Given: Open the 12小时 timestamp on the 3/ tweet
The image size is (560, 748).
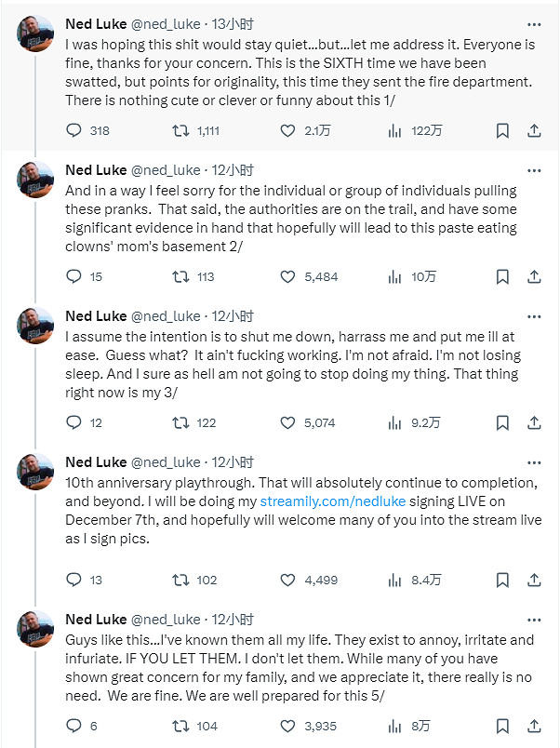Looking at the screenshot, I should tap(233, 315).
